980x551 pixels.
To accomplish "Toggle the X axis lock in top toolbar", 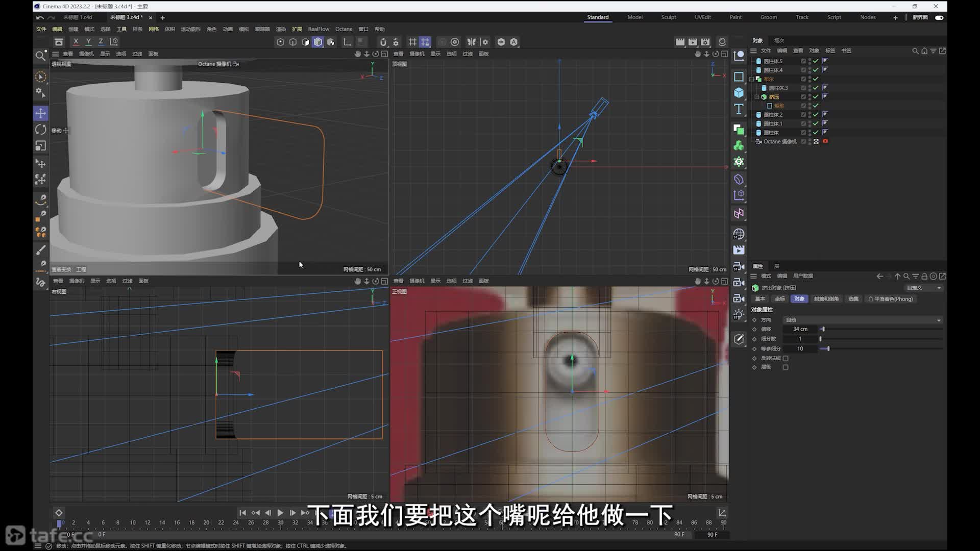I will coord(76,42).
